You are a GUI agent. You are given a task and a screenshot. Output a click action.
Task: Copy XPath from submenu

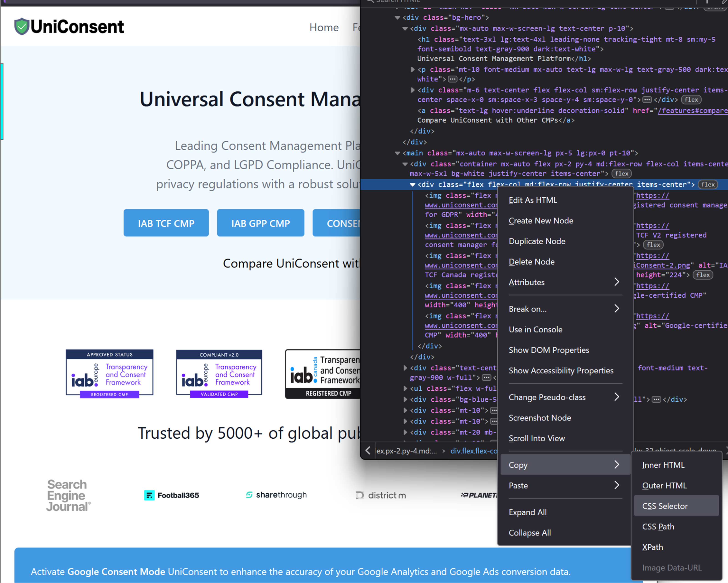click(676, 548)
